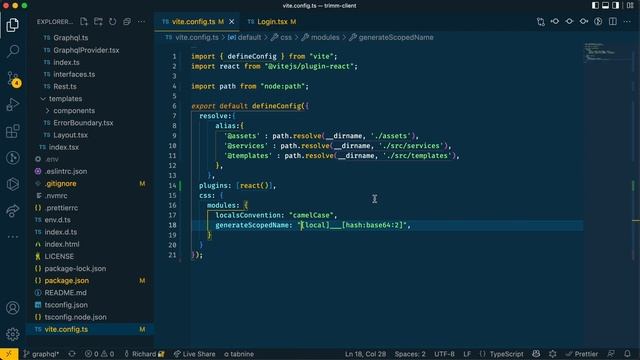Open changes compare icon in editor toolbar
The width and height of the screenshot is (640, 360).
click(541, 22)
